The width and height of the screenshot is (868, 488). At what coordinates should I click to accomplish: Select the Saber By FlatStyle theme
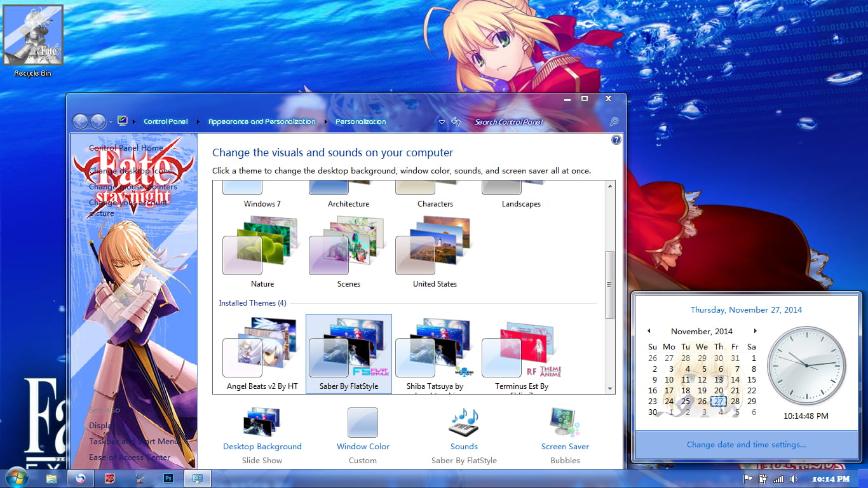(x=348, y=349)
